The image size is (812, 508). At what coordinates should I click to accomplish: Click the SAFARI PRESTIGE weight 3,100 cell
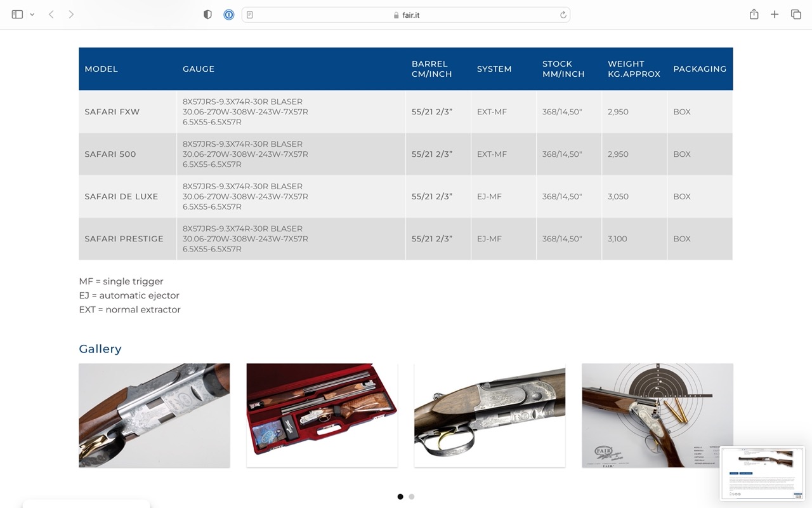(x=634, y=239)
